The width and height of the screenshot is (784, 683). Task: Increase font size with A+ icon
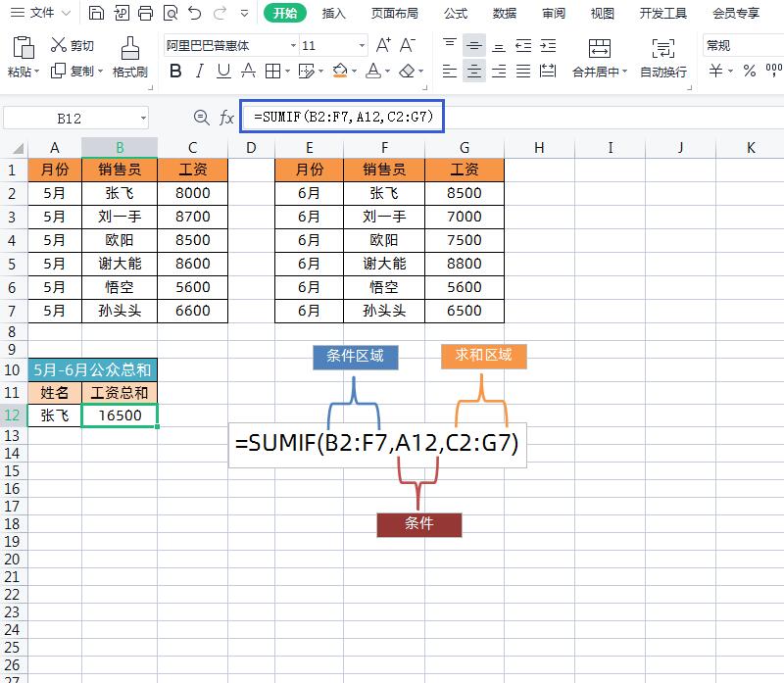tap(383, 45)
